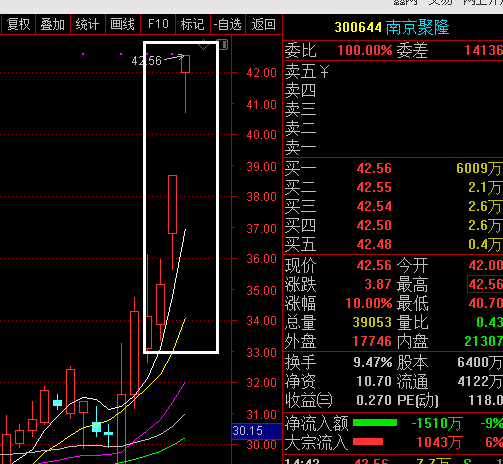Click the diamond marker icon above chart
The height and width of the screenshot is (464, 503).
(x=203, y=45)
